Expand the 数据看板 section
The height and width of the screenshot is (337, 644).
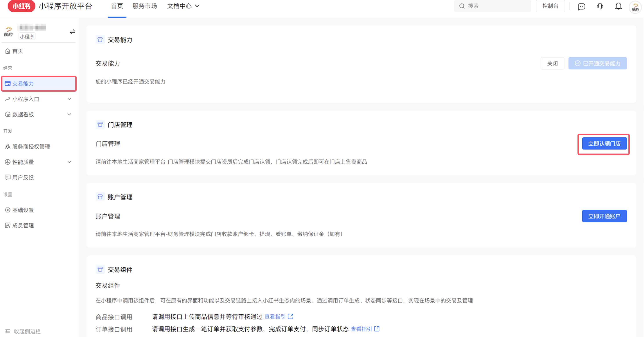69,114
